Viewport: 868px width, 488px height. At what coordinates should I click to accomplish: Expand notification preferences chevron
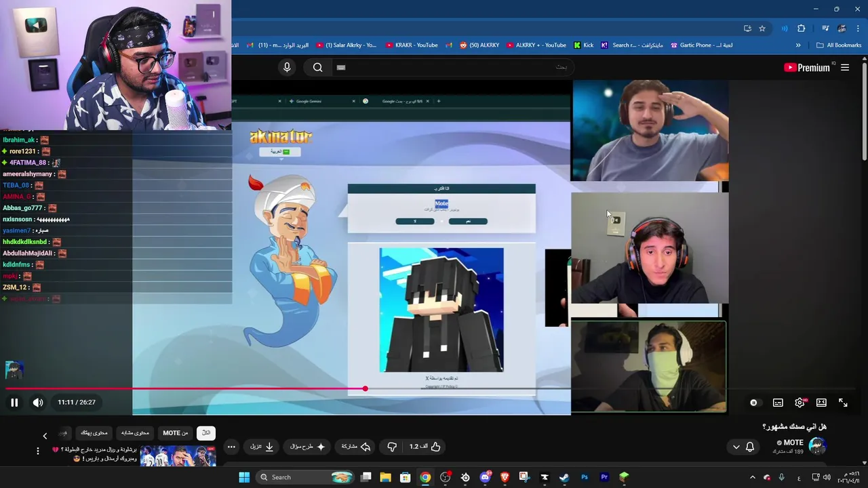736,447
